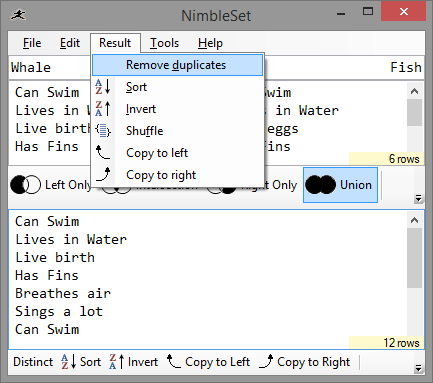Image resolution: width=433 pixels, height=383 pixels.
Task: Choose Copy to right in Result menu
Action: click(x=177, y=175)
